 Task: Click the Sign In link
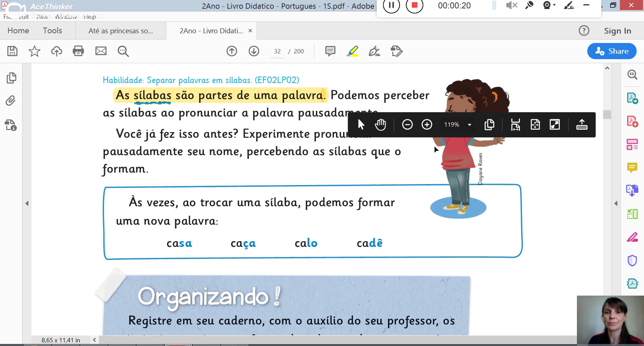[617, 31]
